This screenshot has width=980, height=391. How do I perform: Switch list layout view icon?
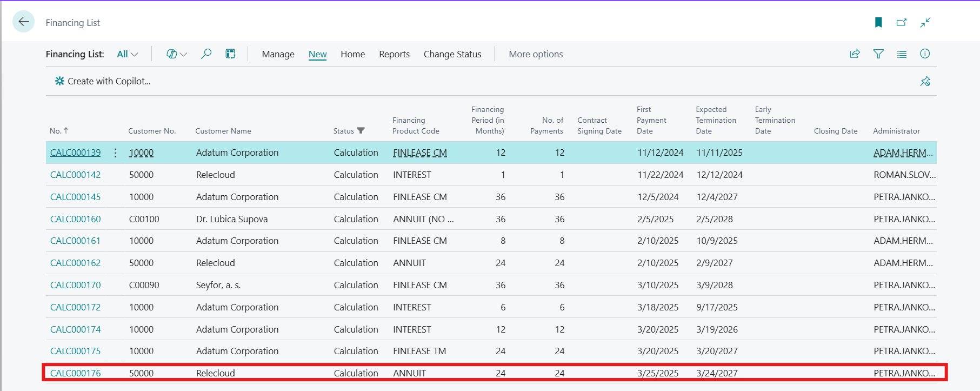(x=902, y=54)
